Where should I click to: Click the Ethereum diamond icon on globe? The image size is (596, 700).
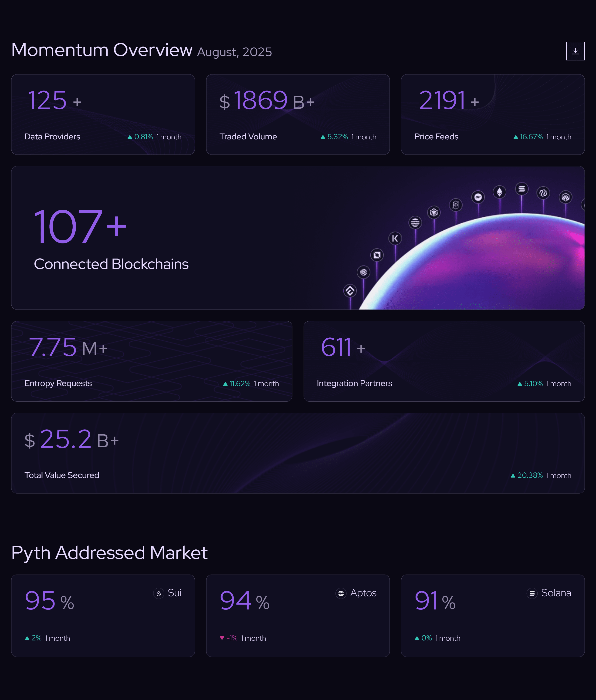coord(499,192)
